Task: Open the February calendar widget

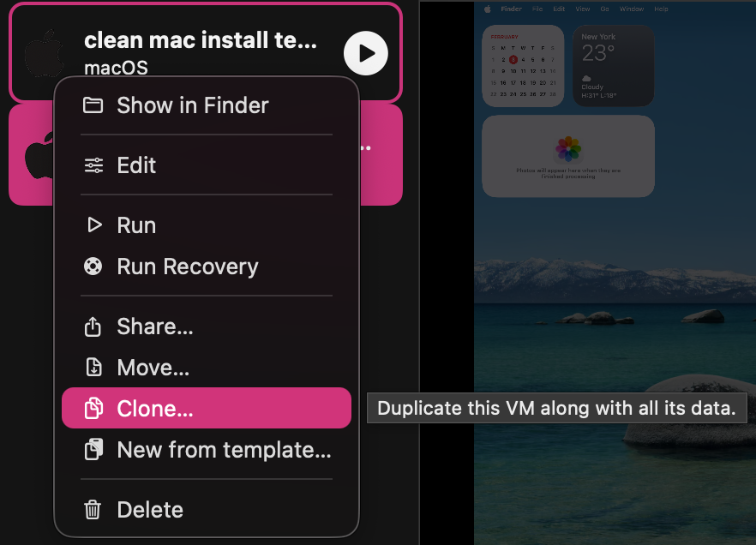Action: [523, 65]
